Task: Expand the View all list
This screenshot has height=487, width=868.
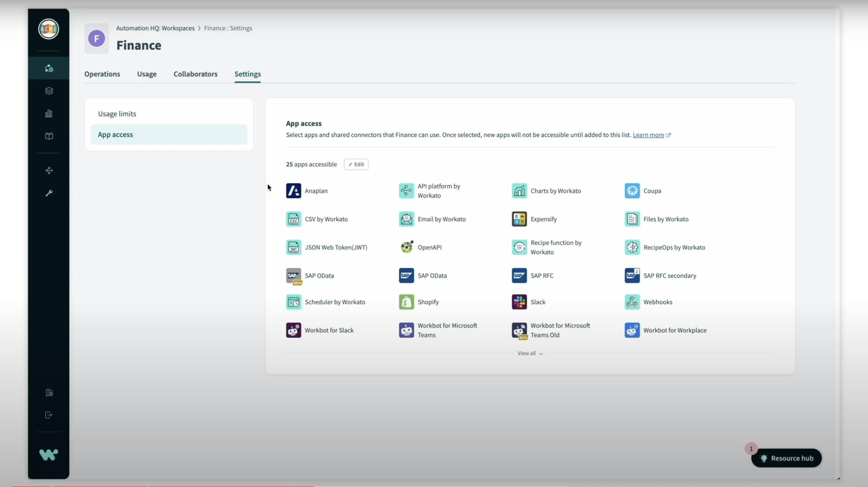Action: [x=530, y=353]
